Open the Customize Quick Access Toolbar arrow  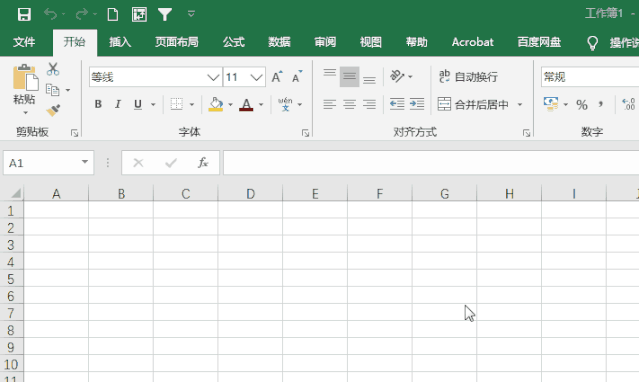pos(191,14)
